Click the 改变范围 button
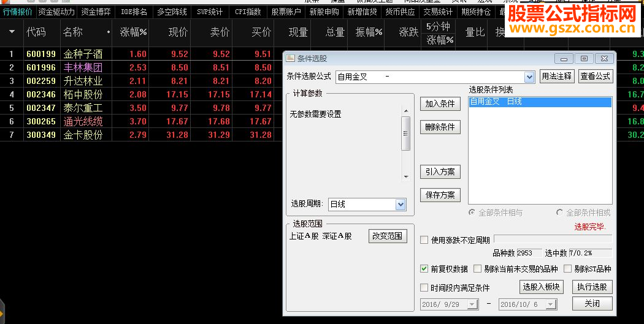The height and width of the screenshot is (324, 644). coord(388,236)
